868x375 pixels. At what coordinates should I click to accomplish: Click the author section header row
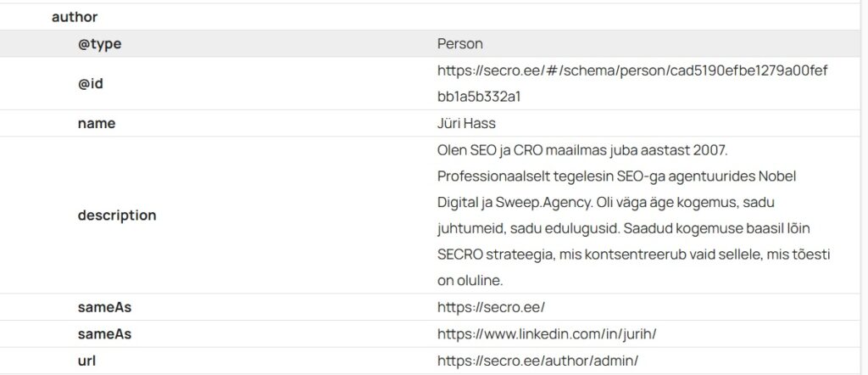[x=75, y=16]
